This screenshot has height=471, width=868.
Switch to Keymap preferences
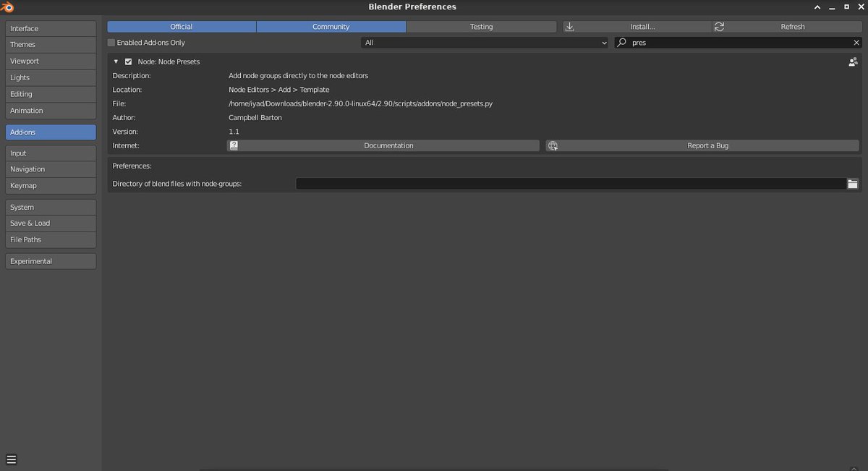(x=51, y=186)
